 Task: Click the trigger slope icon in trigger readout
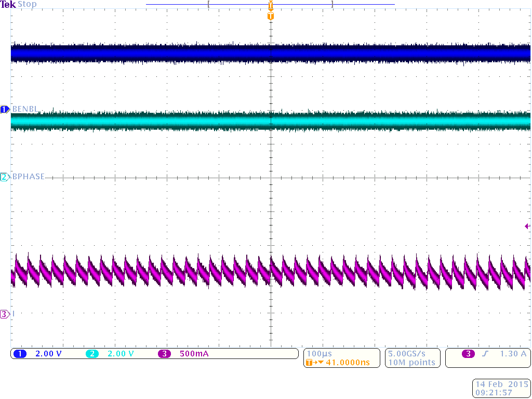tap(485, 354)
